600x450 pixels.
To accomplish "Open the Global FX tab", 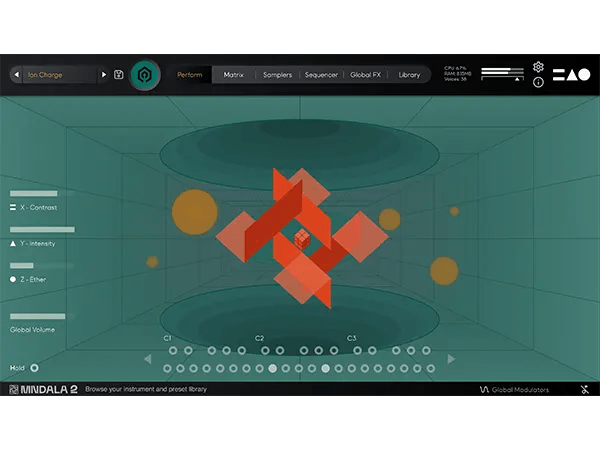I will [x=365, y=75].
